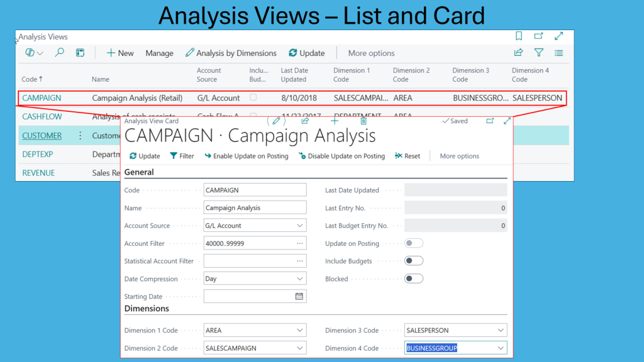Click the search magnifier icon in list toolbar
Viewport: 644px width, 362px height.
click(60, 53)
